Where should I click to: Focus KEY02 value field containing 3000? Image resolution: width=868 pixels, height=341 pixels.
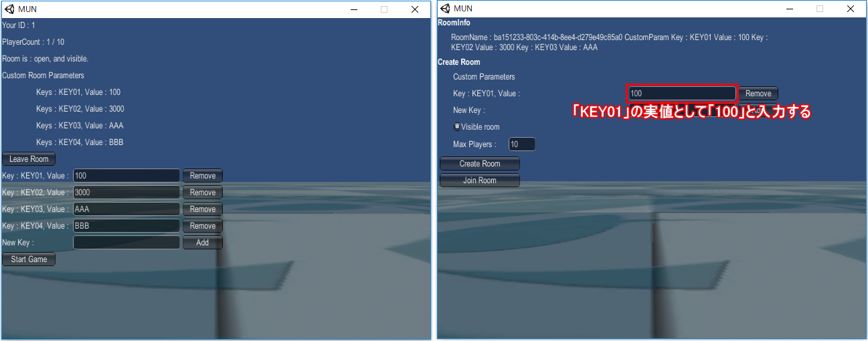(x=126, y=193)
